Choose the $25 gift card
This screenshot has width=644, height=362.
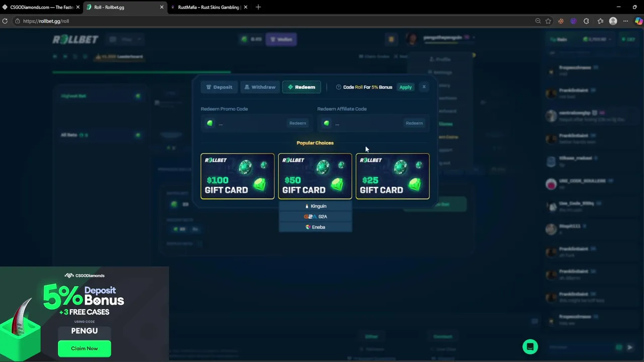[x=392, y=176]
